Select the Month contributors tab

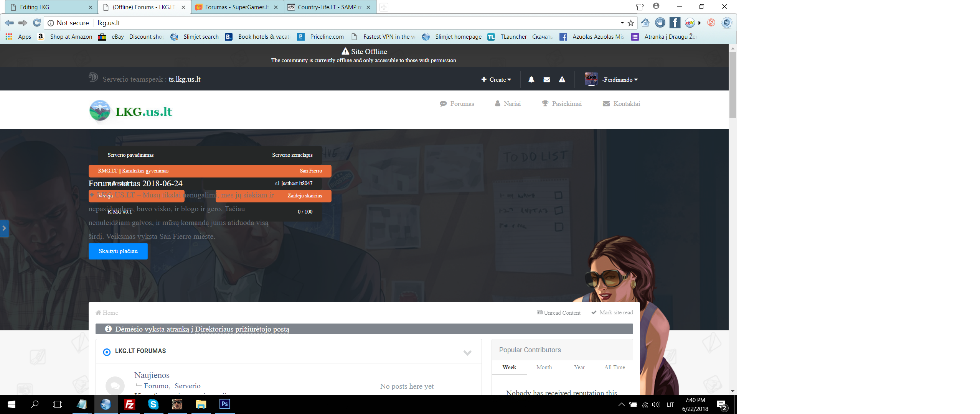pyautogui.click(x=544, y=367)
